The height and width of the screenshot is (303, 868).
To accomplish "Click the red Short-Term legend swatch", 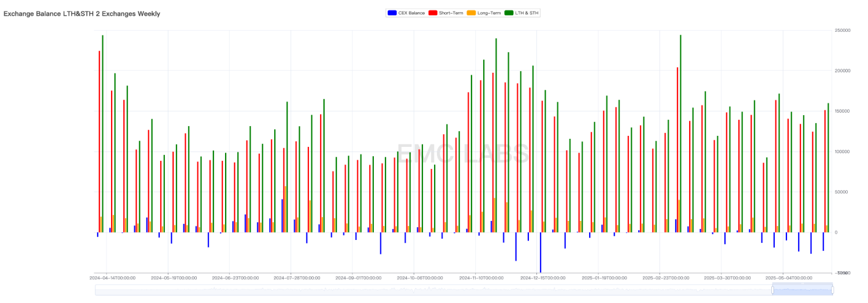I will pos(433,13).
